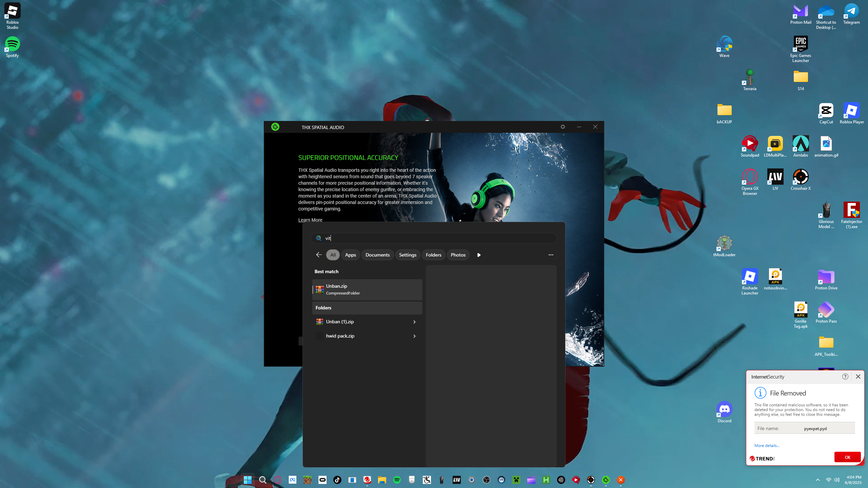Open THX Spatial Audio settings gear
The height and width of the screenshot is (488, 868).
click(x=563, y=127)
